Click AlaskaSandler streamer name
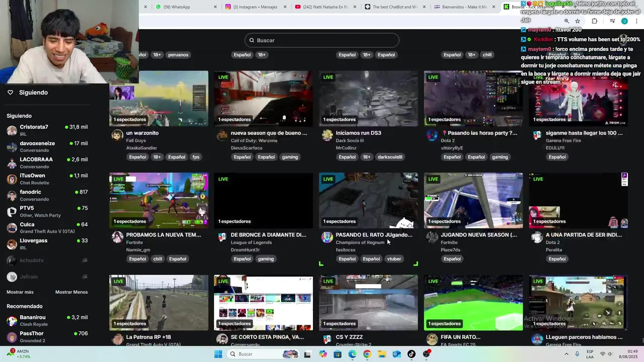644x362 pixels. click(x=141, y=148)
